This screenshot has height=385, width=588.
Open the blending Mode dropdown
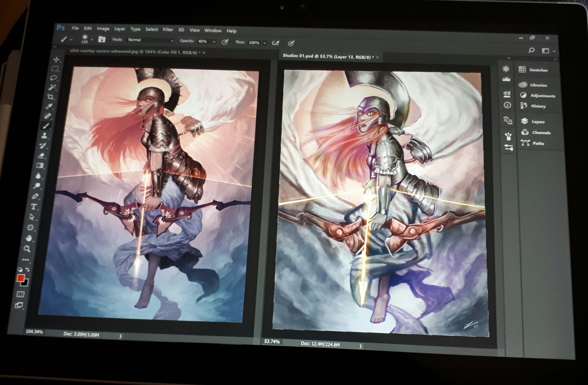click(x=150, y=40)
